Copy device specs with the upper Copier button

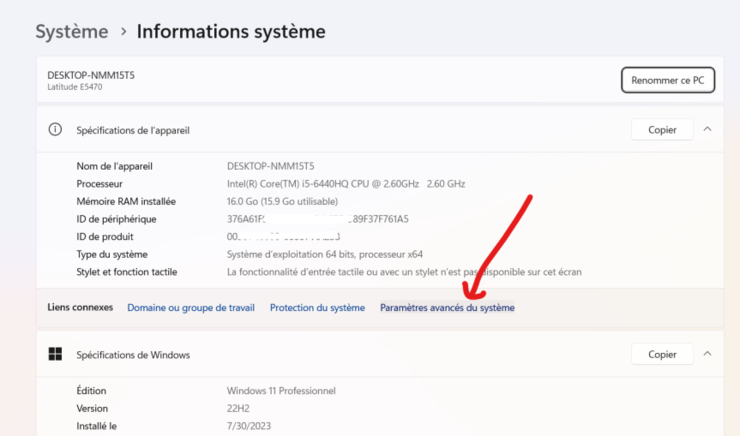point(662,130)
